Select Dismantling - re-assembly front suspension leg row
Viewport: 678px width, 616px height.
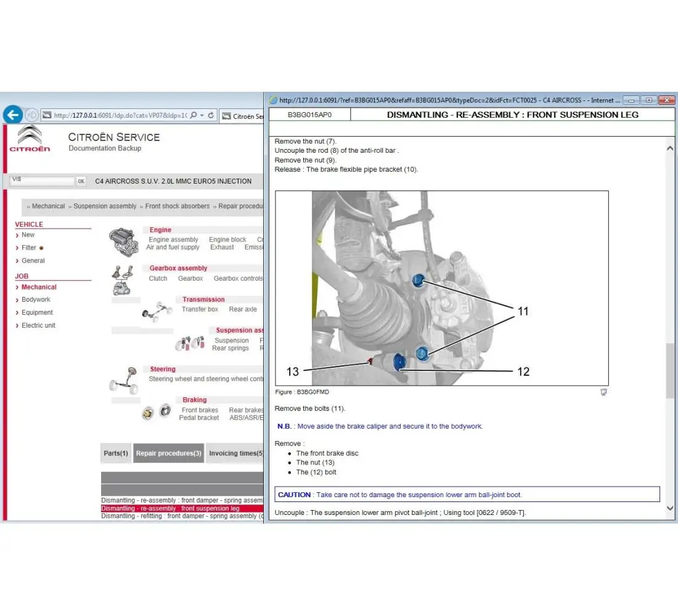pos(182,508)
